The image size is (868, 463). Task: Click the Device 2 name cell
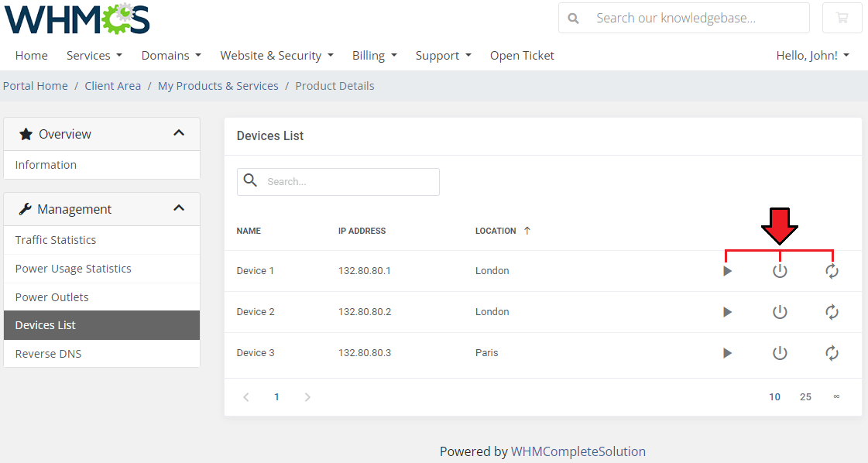click(x=256, y=312)
